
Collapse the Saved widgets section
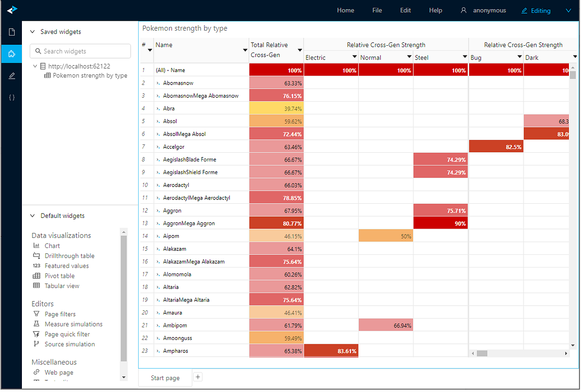click(33, 31)
